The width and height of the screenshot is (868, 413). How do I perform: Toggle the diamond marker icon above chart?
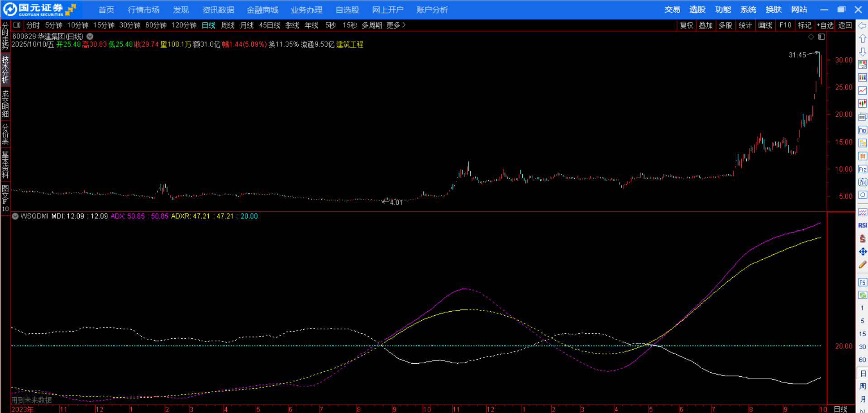pyautogui.click(x=811, y=37)
